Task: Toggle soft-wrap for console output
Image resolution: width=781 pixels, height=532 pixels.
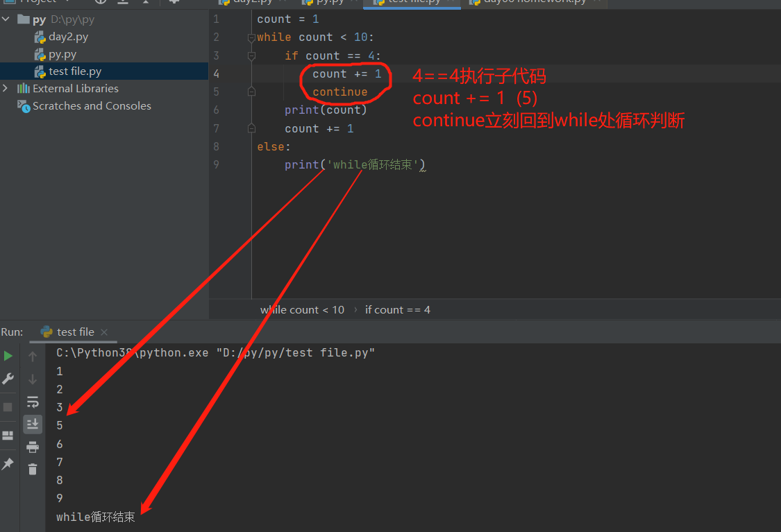Action: click(x=33, y=402)
